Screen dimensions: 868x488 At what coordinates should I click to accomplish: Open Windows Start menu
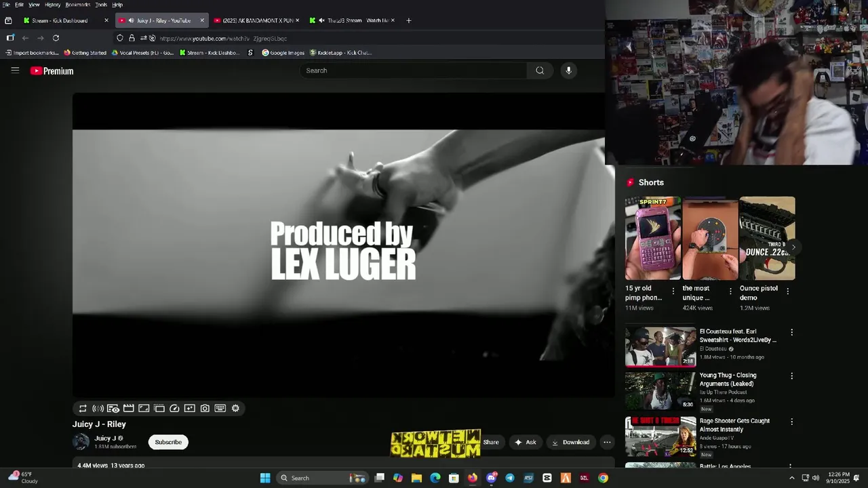tap(265, 478)
